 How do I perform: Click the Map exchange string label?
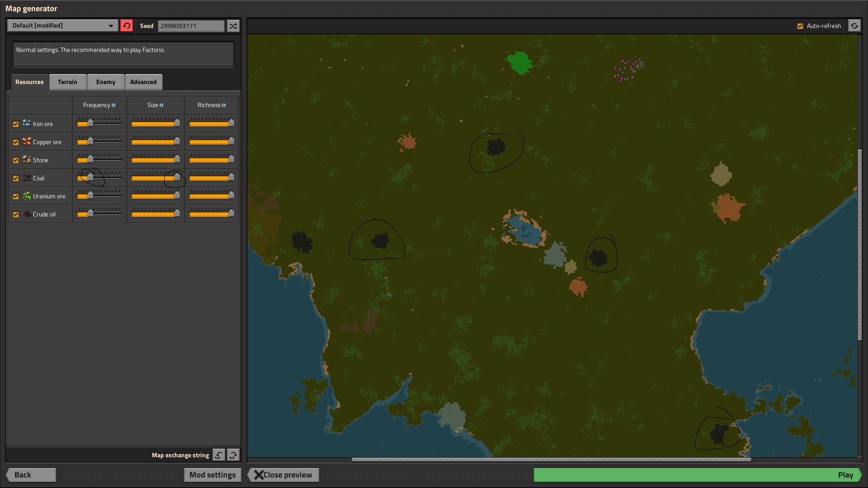tap(180, 455)
